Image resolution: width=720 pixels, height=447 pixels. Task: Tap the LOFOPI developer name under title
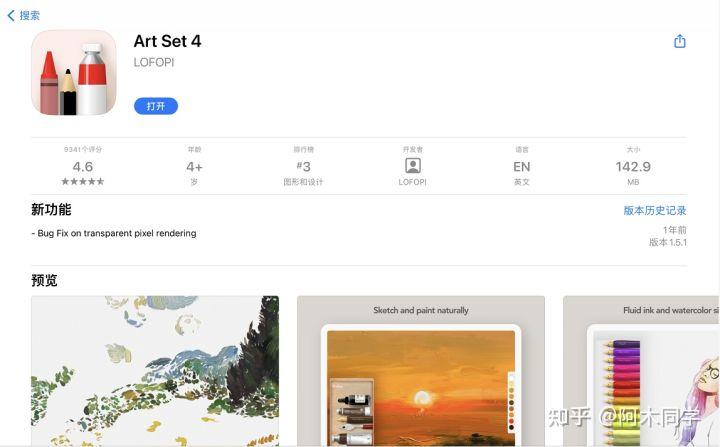coord(154,62)
